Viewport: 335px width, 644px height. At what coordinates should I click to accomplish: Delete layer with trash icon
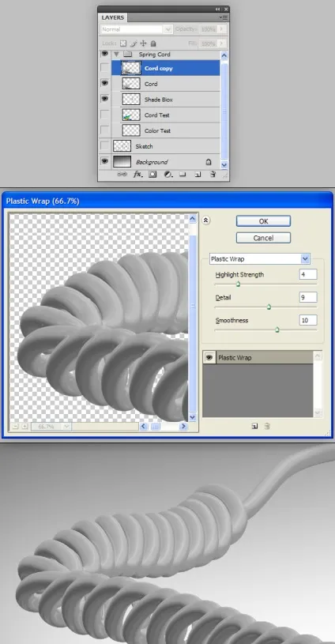pos(213,175)
